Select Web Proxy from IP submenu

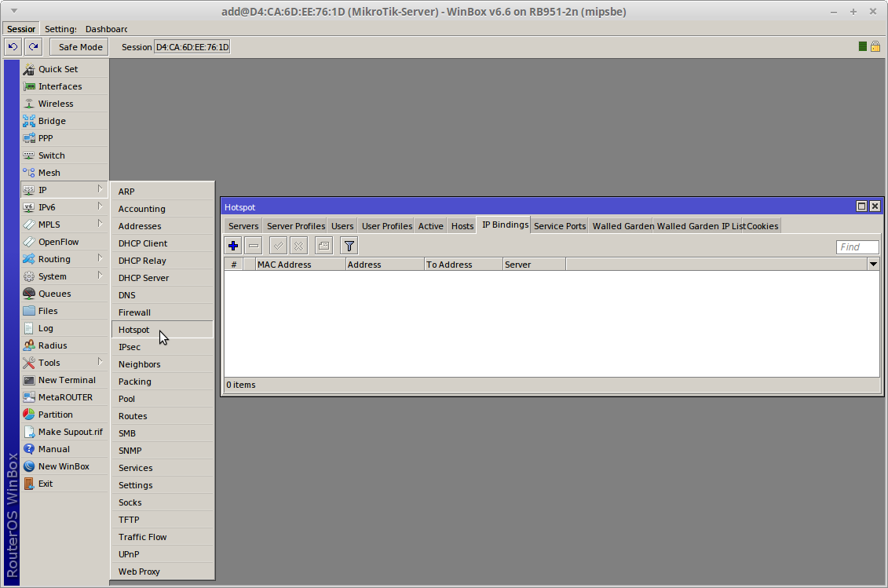click(x=163, y=572)
